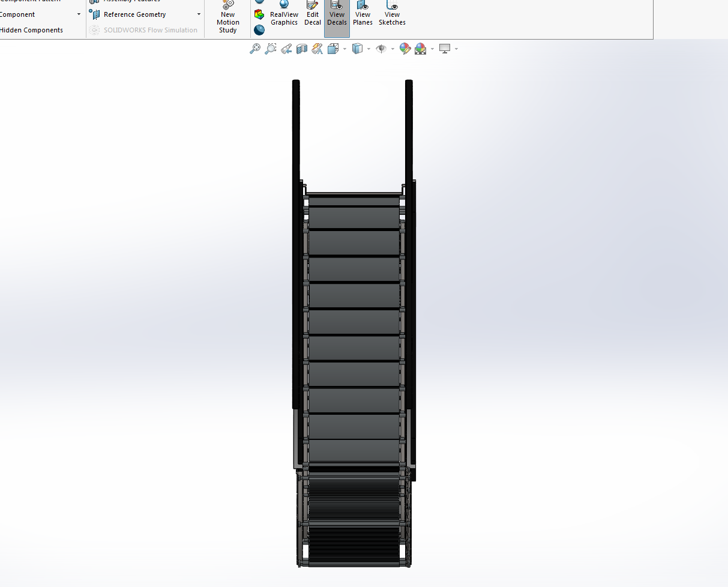Toggle RealView Graphics

(x=284, y=14)
